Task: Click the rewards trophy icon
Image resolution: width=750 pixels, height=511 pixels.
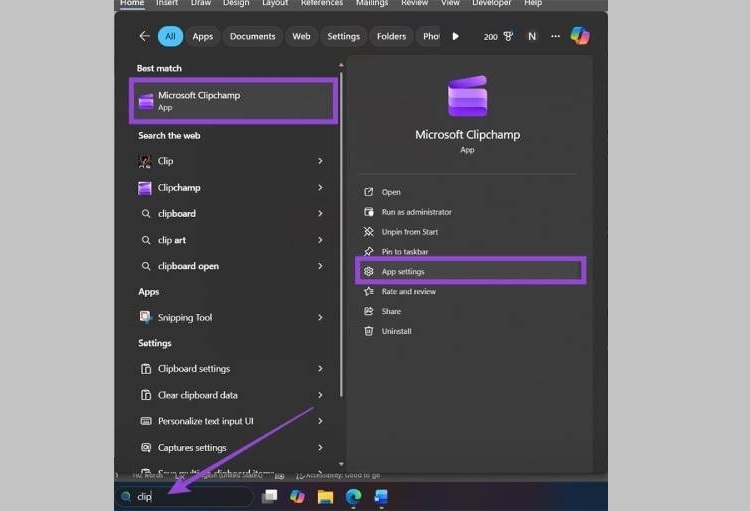Action: pyautogui.click(x=508, y=36)
